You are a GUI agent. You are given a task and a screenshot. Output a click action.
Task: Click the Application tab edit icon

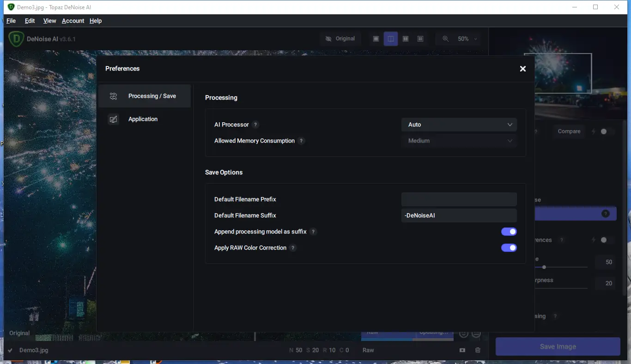click(x=113, y=119)
